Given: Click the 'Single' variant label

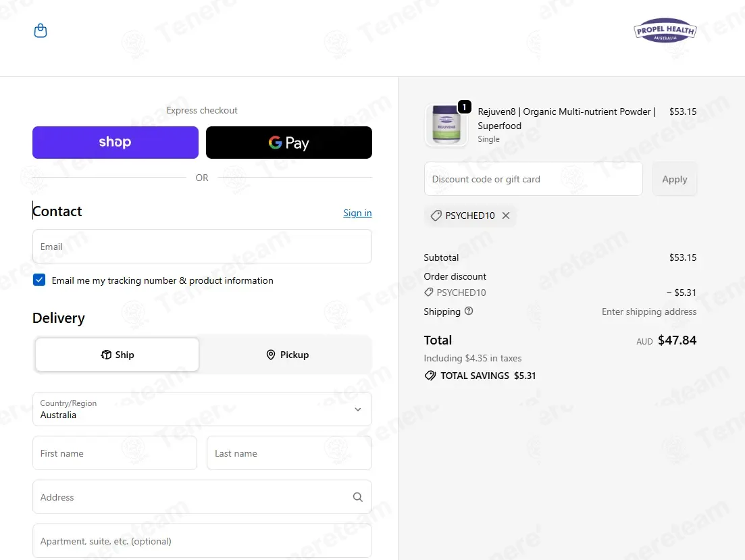Looking at the screenshot, I should pos(488,138).
